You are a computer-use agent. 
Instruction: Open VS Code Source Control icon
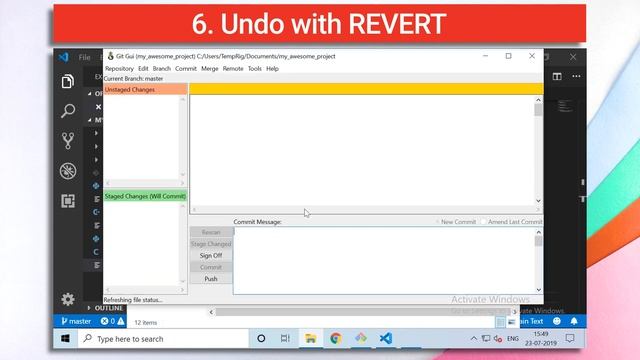click(68, 140)
